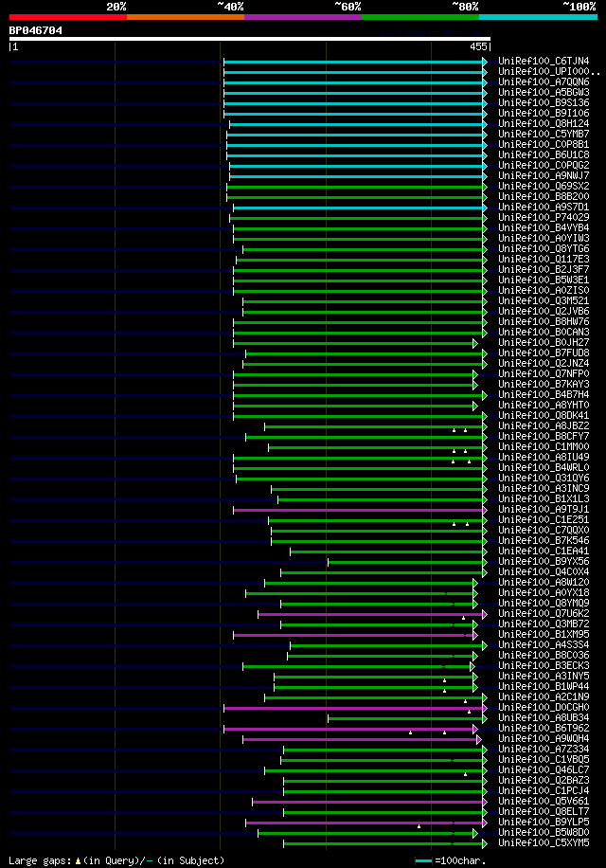Select hit label UniRef100_Q8H124
The image size is (606, 868).
tap(544, 123)
